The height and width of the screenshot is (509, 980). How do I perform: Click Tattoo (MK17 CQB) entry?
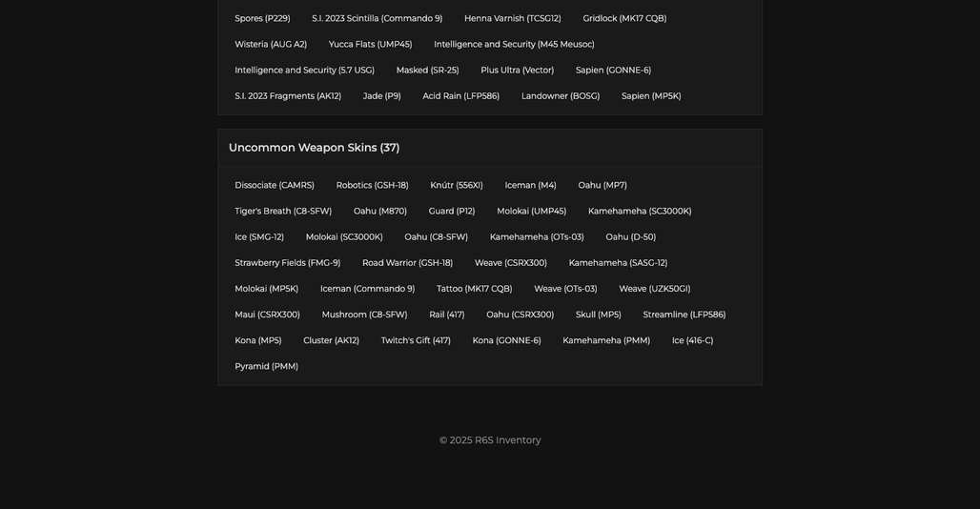(x=474, y=289)
